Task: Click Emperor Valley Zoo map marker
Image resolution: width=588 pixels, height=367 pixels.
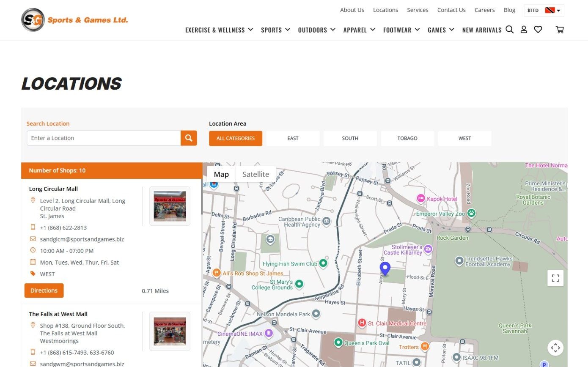Action: [471, 213]
